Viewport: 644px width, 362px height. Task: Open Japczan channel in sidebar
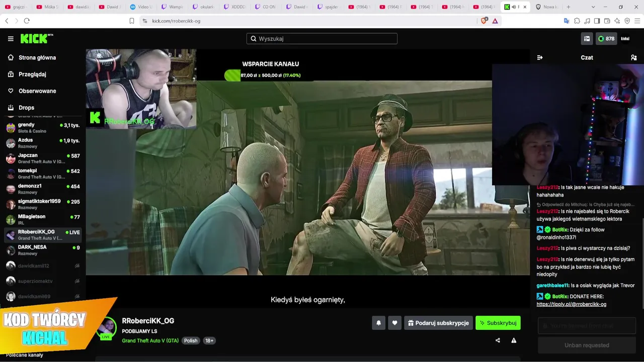[43, 158]
